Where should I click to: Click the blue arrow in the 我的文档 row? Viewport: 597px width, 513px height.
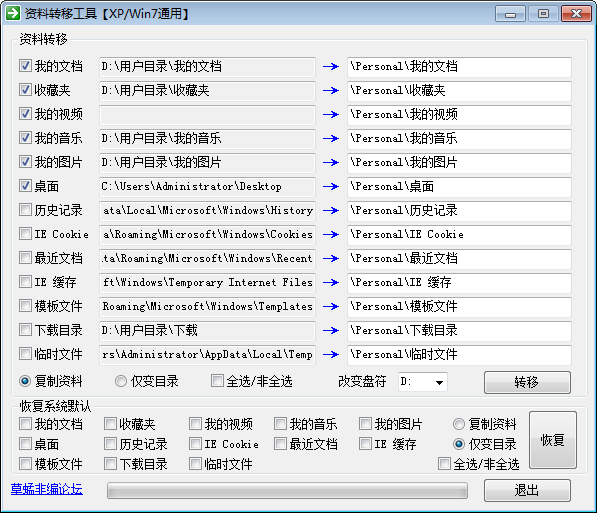pyautogui.click(x=331, y=67)
